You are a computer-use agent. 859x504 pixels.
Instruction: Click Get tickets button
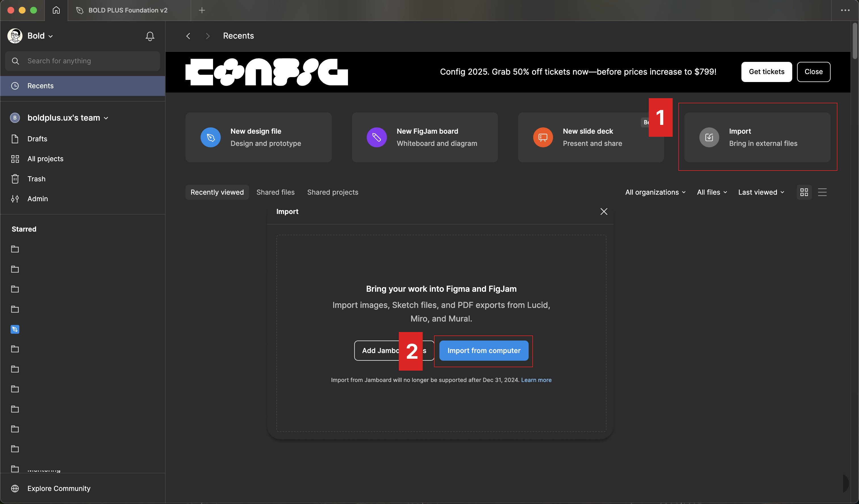767,72
